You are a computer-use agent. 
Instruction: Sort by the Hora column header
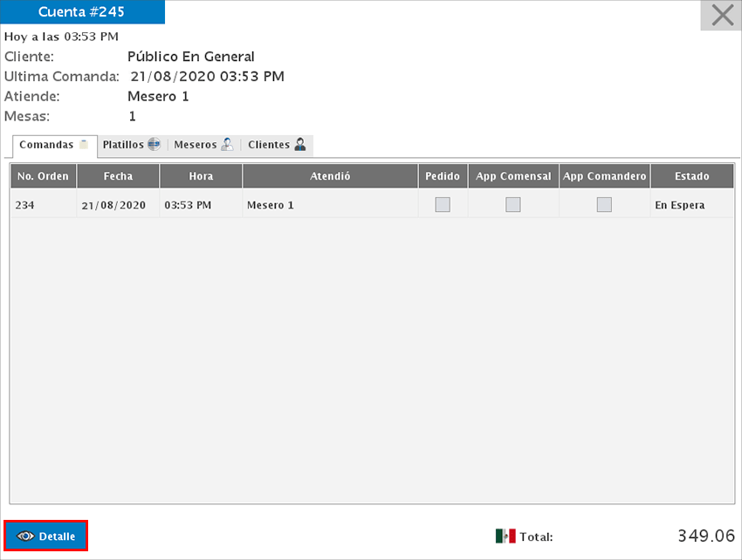(201, 176)
